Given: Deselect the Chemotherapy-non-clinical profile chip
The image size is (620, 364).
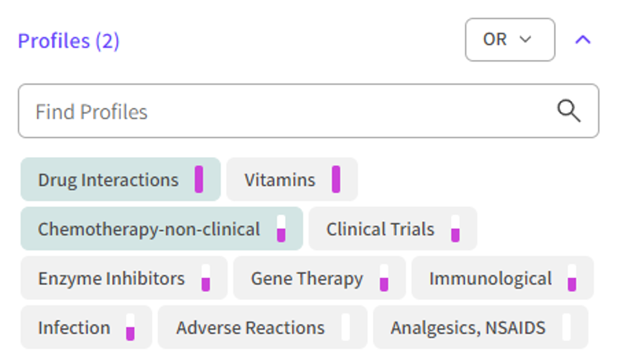Looking at the screenshot, I should pos(148,229).
